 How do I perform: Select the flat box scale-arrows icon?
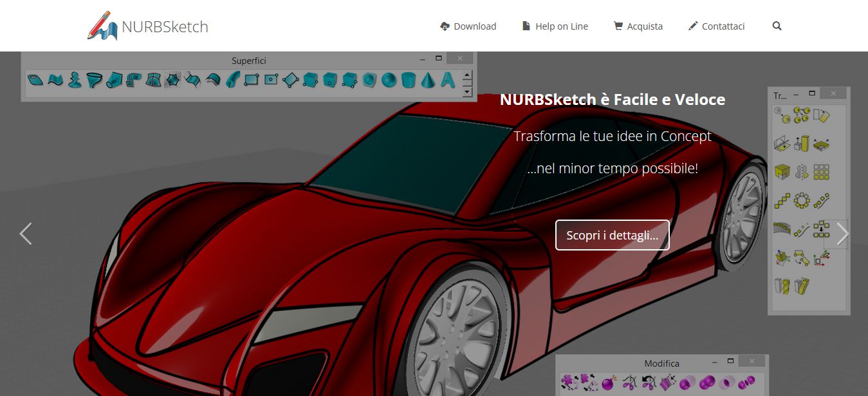pyautogui.click(x=821, y=144)
